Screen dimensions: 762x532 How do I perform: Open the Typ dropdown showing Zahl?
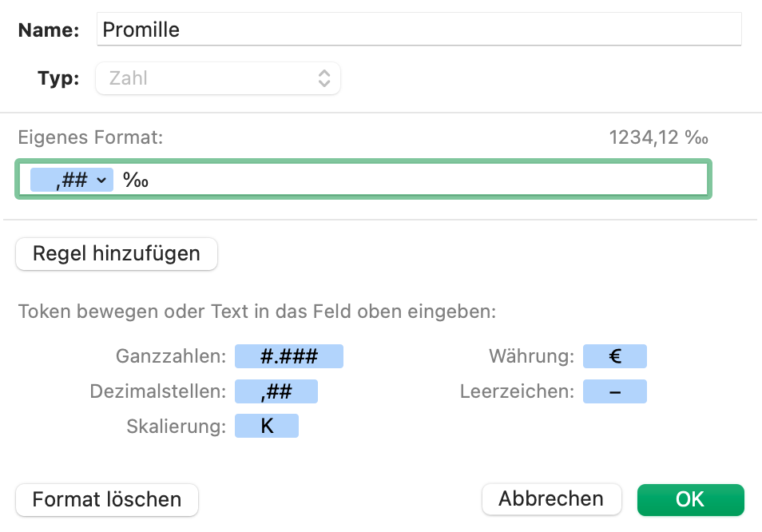pyautogui.click(x=218, y=78)
